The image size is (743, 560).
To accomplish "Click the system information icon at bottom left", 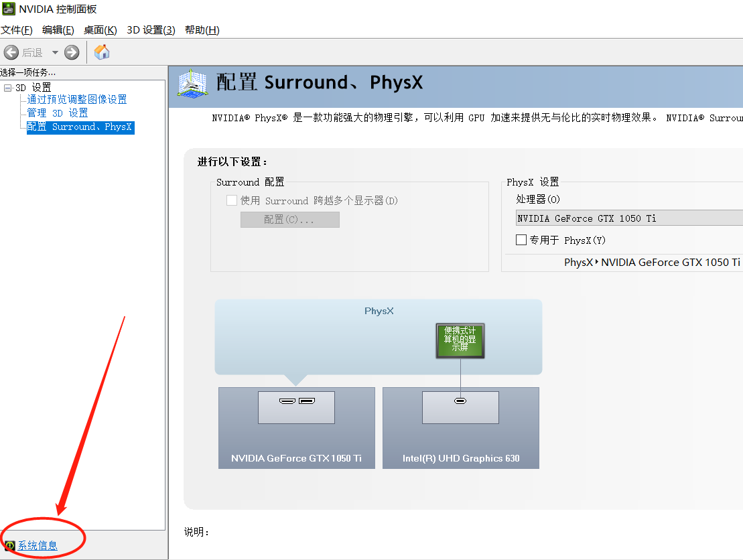I will pos(9,546).
